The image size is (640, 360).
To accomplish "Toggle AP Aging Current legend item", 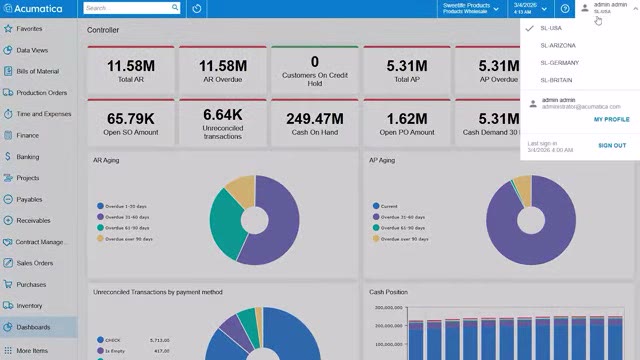I will [x=385, y=206].
